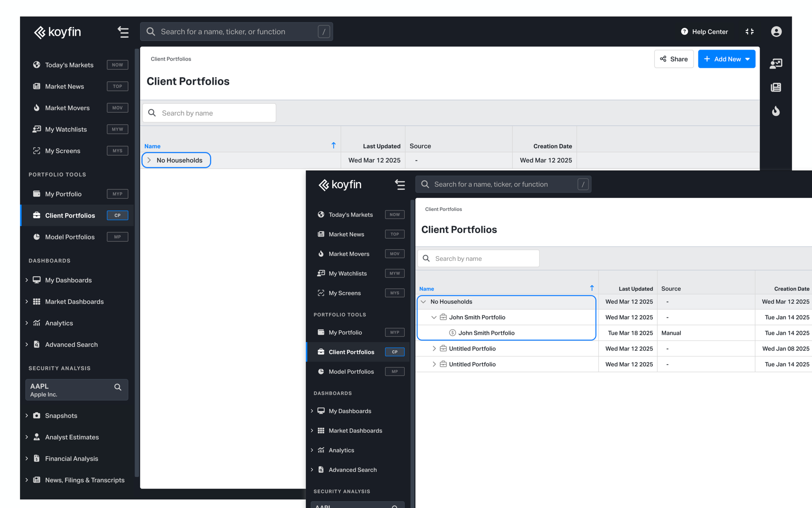This screenshot has width=812, height=508.
Task: Expand the collapsed No Households row
Action: (x=149, y=160)
